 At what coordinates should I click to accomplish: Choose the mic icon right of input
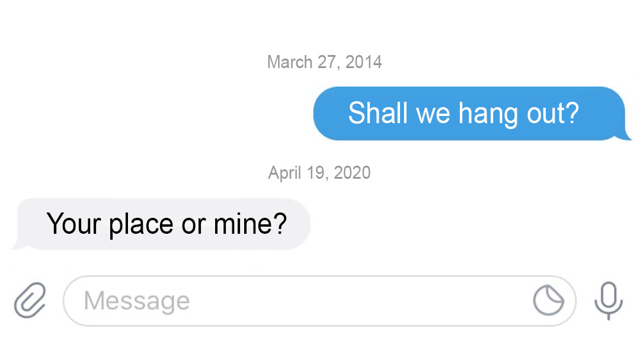[608, 301]
